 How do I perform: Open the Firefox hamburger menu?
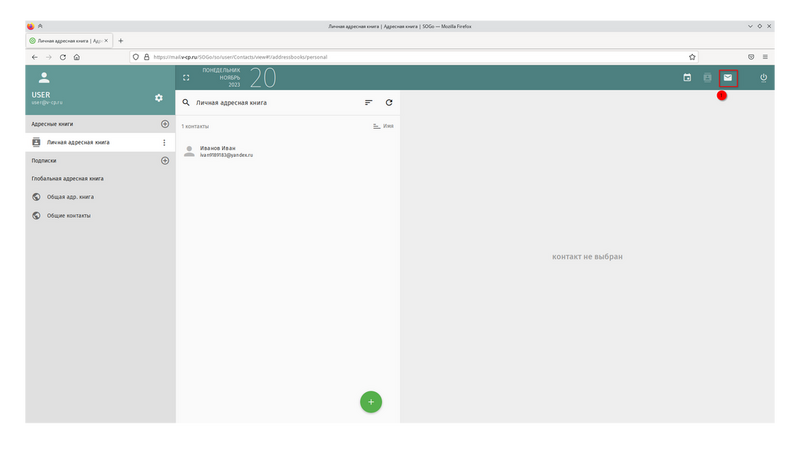pyautogui.click(x=765, y=57)
